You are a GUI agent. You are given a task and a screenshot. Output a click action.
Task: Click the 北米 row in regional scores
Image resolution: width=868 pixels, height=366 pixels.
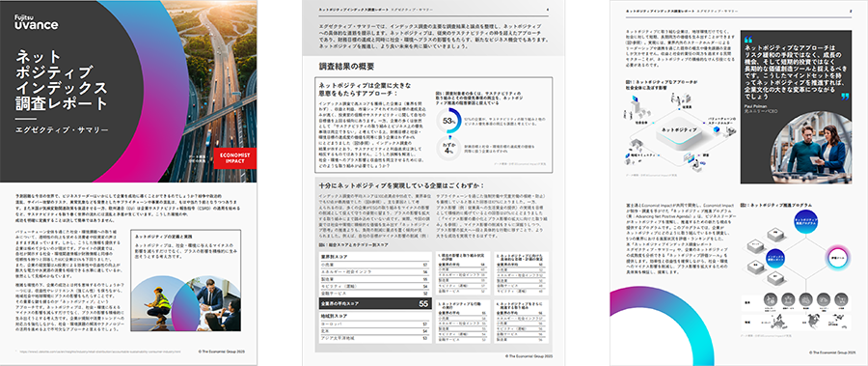click(375, 330)
